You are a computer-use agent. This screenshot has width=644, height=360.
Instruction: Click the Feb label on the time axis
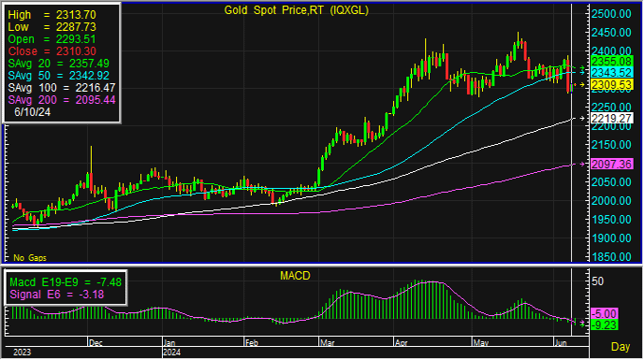(x=252, y=343)
